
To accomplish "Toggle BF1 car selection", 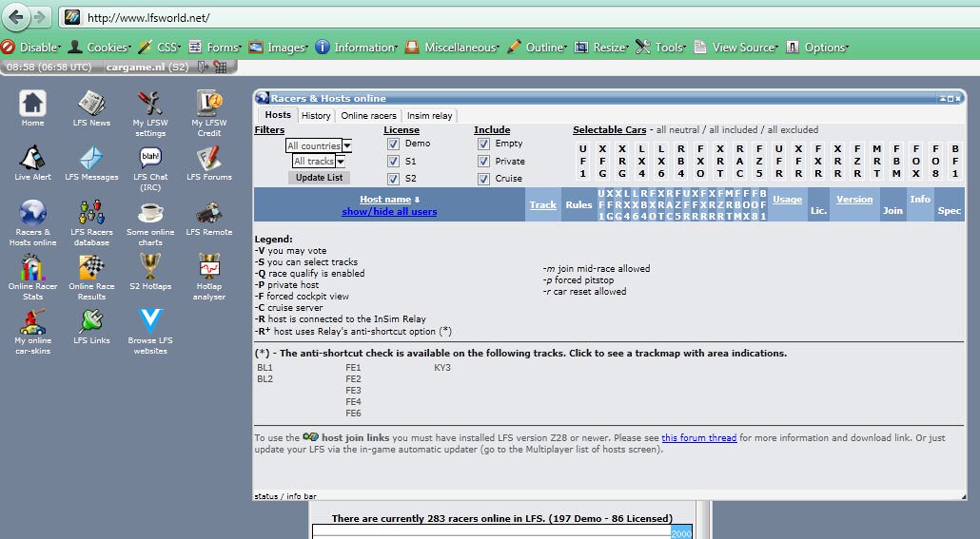I will pos(955,162).
